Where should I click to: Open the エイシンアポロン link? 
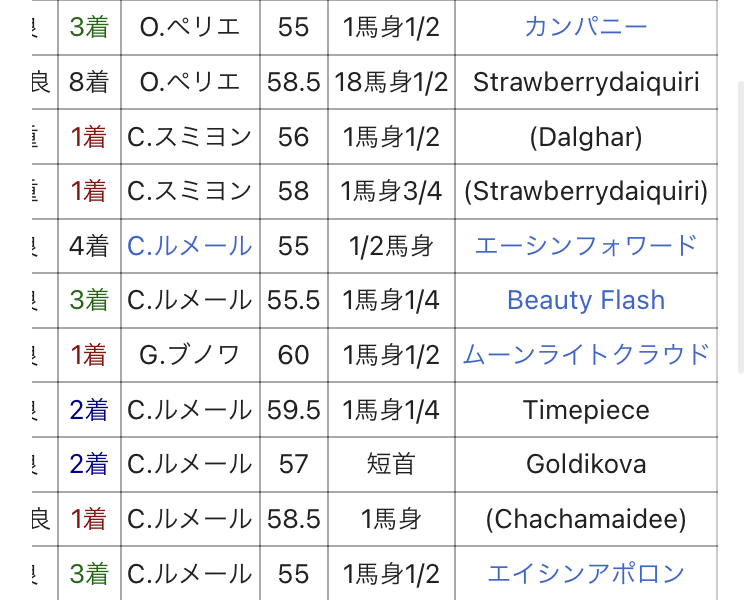coord(586,574)
